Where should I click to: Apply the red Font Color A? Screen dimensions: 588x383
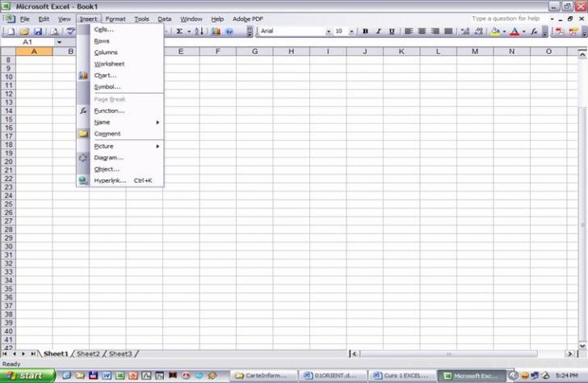[x=514, y=32]
